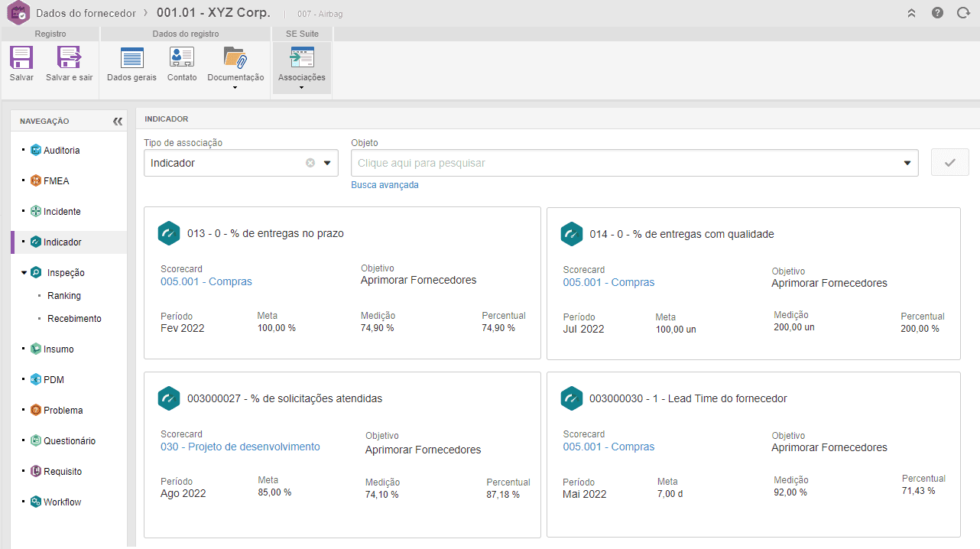980x549 pixels.
Task: Go to the Questionário navigation item
Action: (70, 441)
